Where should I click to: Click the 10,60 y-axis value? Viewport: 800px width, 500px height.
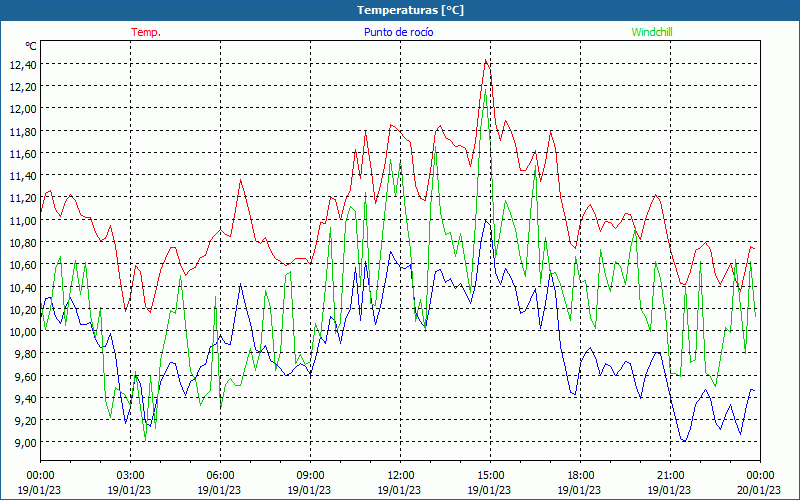pos(23,265)
